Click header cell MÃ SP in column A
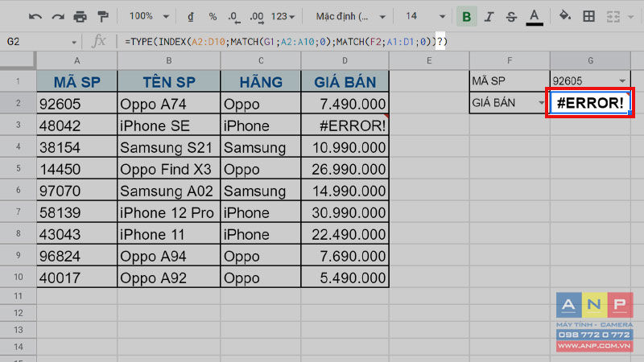This screenshot has width=644, height=362. coord(76,81)
